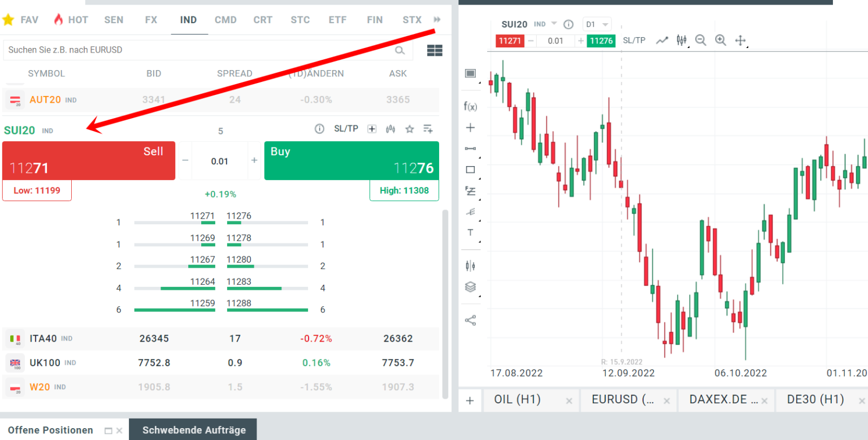Image resolution: width=868 pixels, height=440 pixels.
Task: Expand hidden category tabs with the chevron
Action: pos(436,19)
